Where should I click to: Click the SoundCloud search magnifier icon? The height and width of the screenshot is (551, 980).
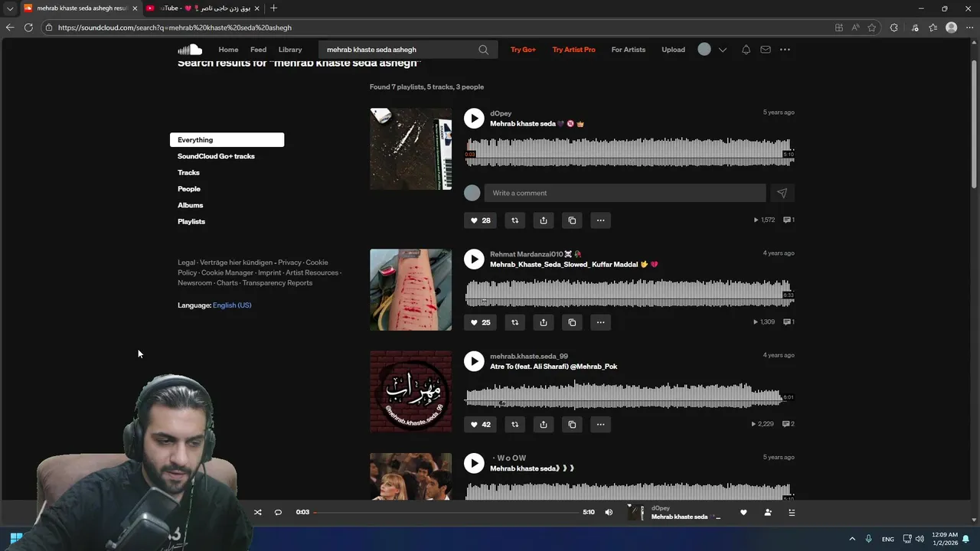(x=483, y=50)
